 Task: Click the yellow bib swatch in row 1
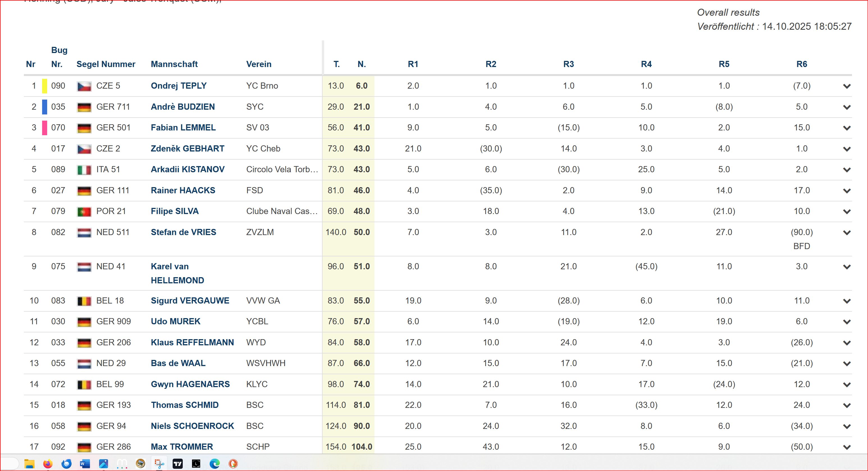point(44,86)
